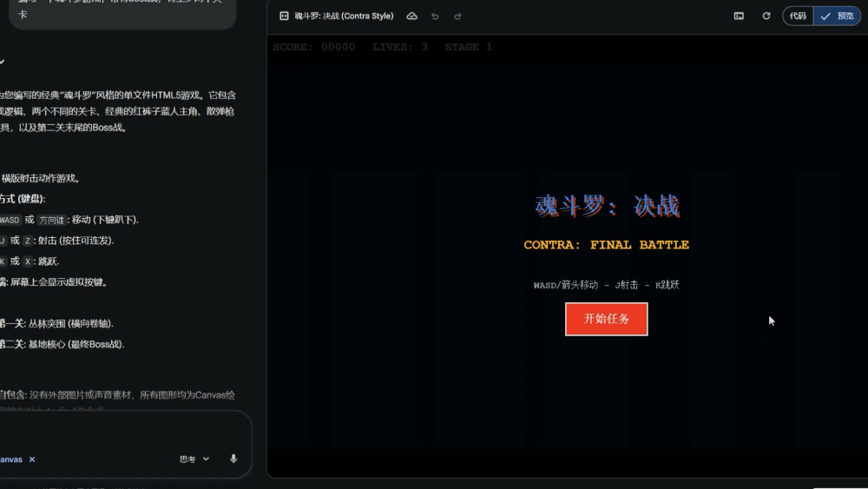This screenshot has width=868, height=489.
Task: Remove the Canvas chip with its X
Action: 32,459
